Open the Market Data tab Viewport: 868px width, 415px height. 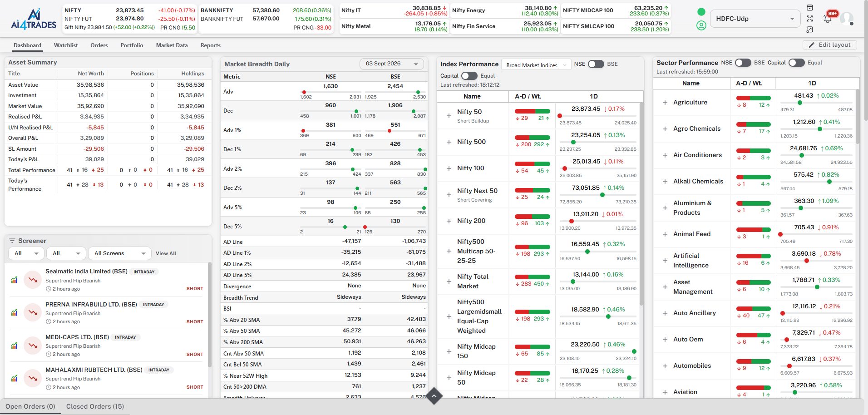[x=172, y=45]
